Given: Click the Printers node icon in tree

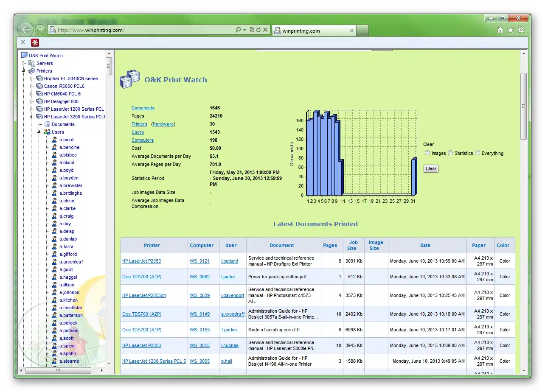Looking at the screenshot, I should click(x=32, y=71).
